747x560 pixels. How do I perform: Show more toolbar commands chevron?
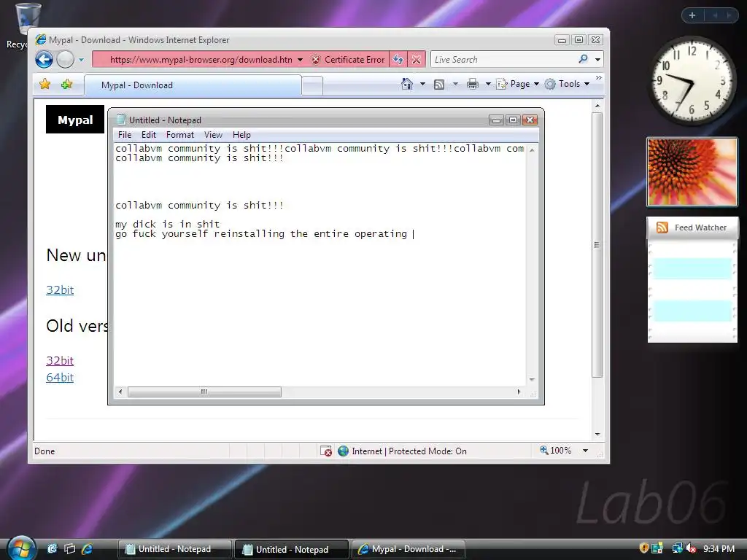599,77
